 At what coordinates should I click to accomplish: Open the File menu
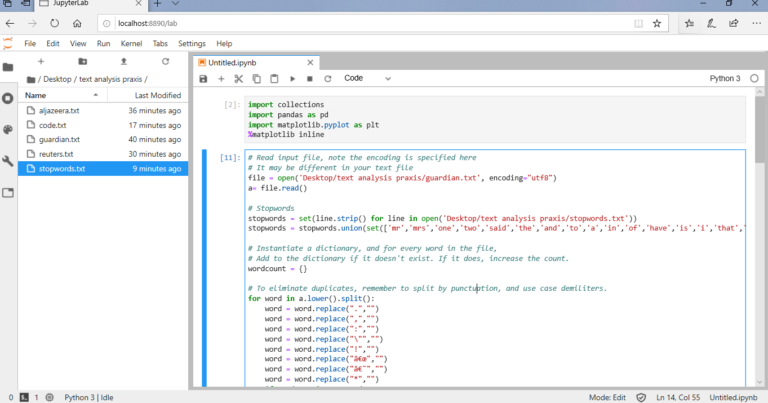(30, 44)
